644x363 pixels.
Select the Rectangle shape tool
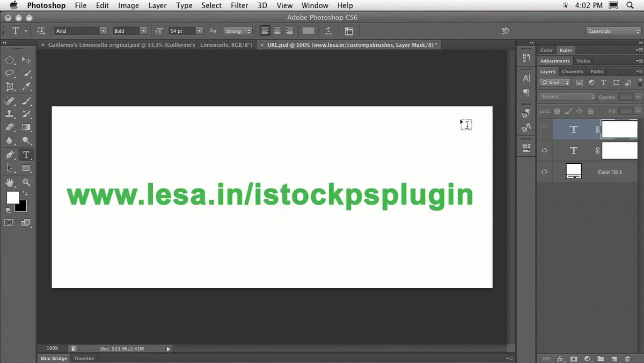pyautogui.click(x=26, y=168)
